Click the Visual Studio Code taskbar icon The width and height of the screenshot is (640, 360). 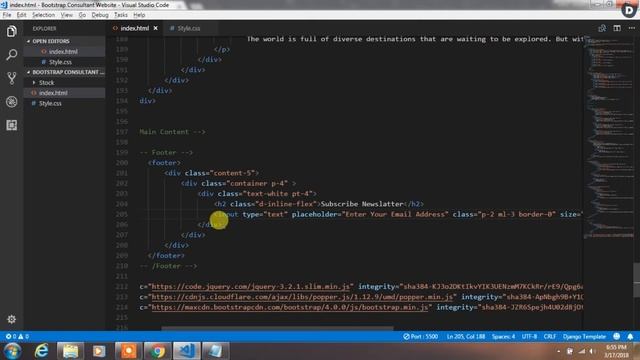pyautogui.click(x=187, y=351)
